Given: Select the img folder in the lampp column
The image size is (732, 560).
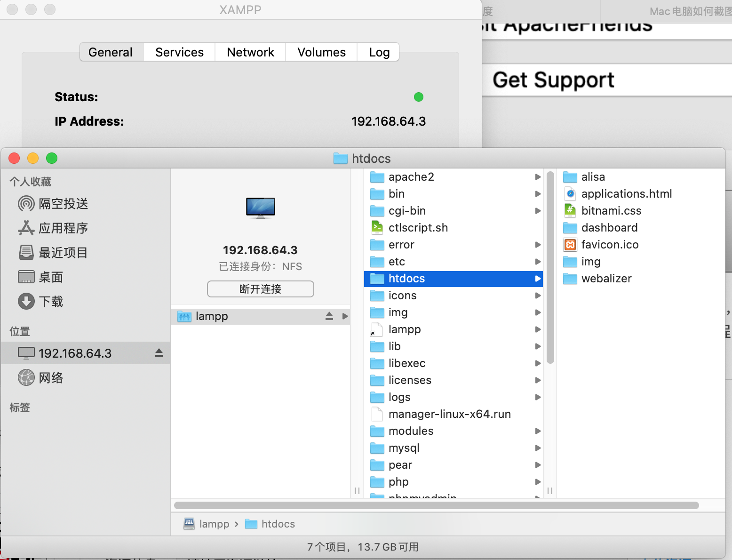Looking at the screenshot, I should click(454, 312).
